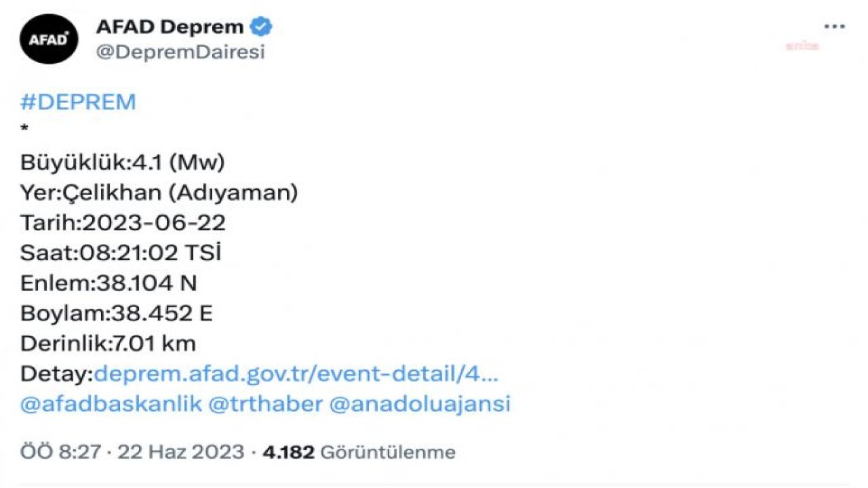
Task: Open the @afadbaskanlik mention
Action: [111, 405]
